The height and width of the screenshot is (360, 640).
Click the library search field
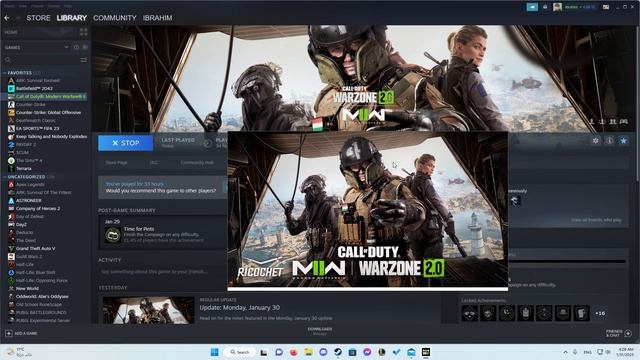pyautogui.click(x=41, y=60)
